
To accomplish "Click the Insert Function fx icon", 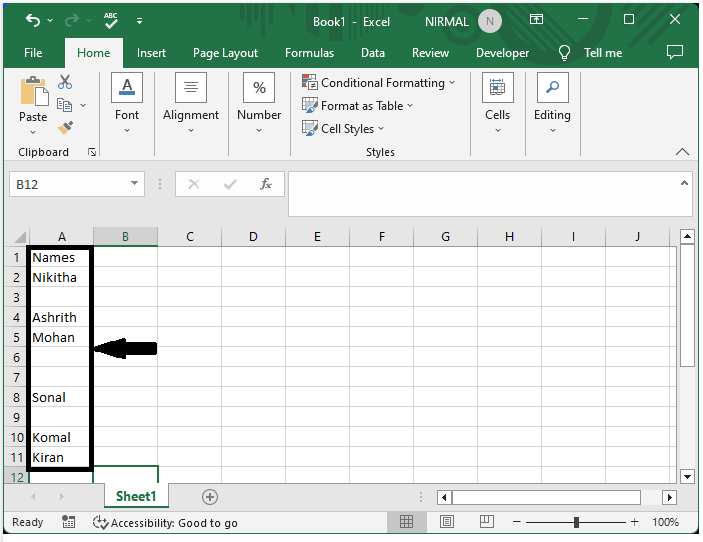I will pos(266,184).
